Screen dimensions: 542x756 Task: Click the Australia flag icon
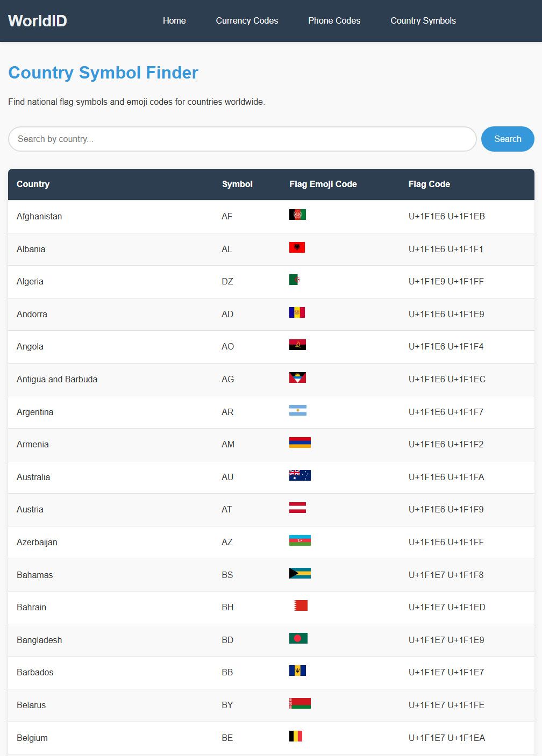(x=299, y=475)
